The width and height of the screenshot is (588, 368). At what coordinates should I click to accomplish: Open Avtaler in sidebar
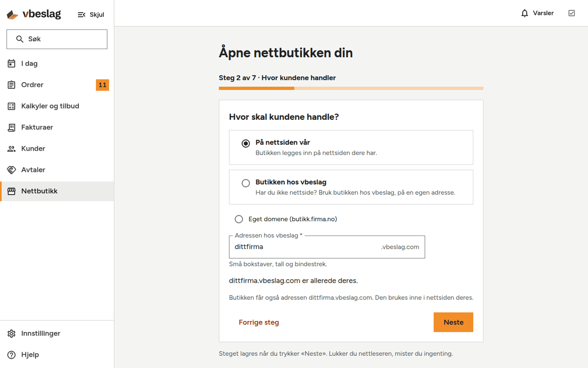click(x=57, y=170)
